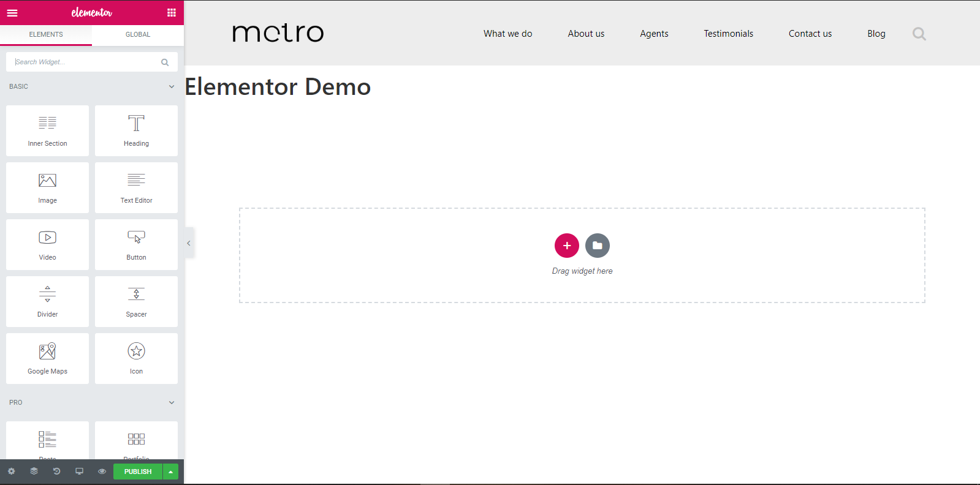Open the revision history icon
This screenshot has height=485, width=980.
pyautogui.click(x=56, y=472)
